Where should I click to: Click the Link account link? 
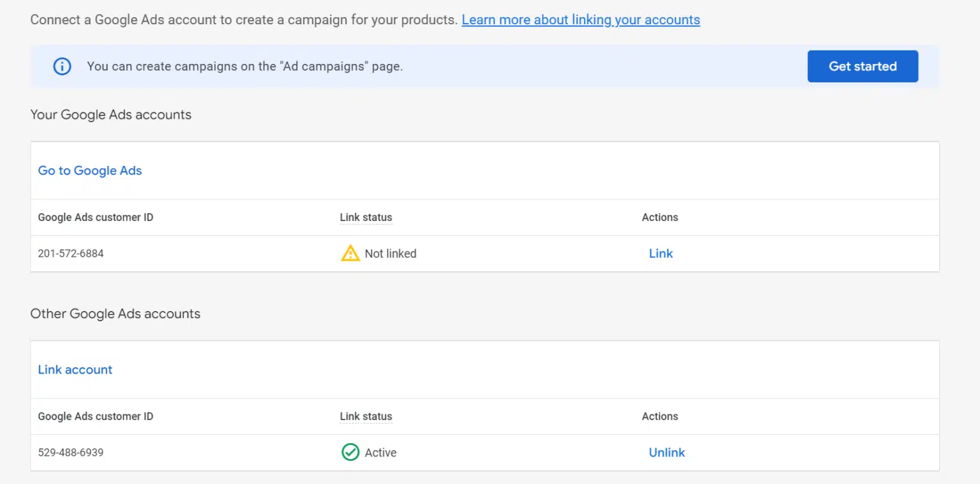75,370
